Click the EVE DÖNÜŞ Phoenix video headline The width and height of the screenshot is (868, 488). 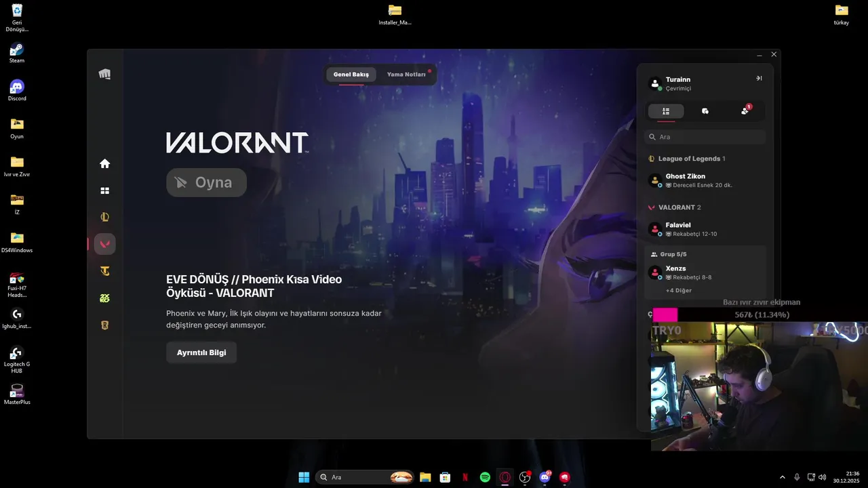pos(254,286)
